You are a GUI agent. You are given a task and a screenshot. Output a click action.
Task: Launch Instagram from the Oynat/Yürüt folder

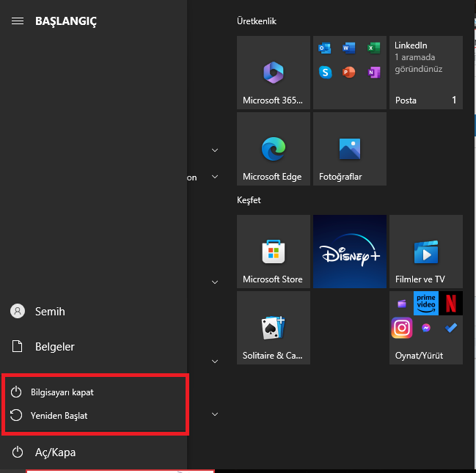coord(402,328)
